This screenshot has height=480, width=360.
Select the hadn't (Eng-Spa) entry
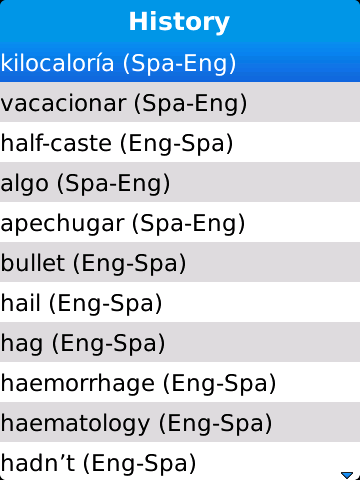click(x=180, y=461)
